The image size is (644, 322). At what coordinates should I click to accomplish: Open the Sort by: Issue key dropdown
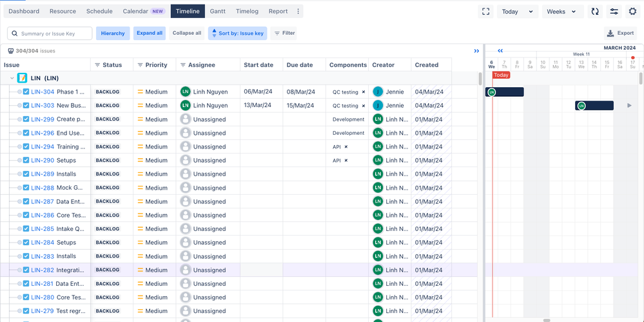[x=237, y=34]
